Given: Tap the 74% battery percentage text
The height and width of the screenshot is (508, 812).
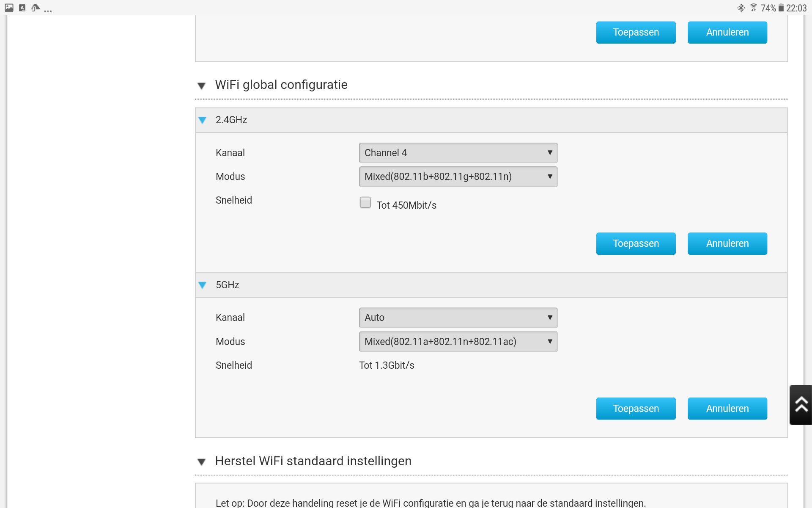Looking at the screenshot, I should click(768, 8).
